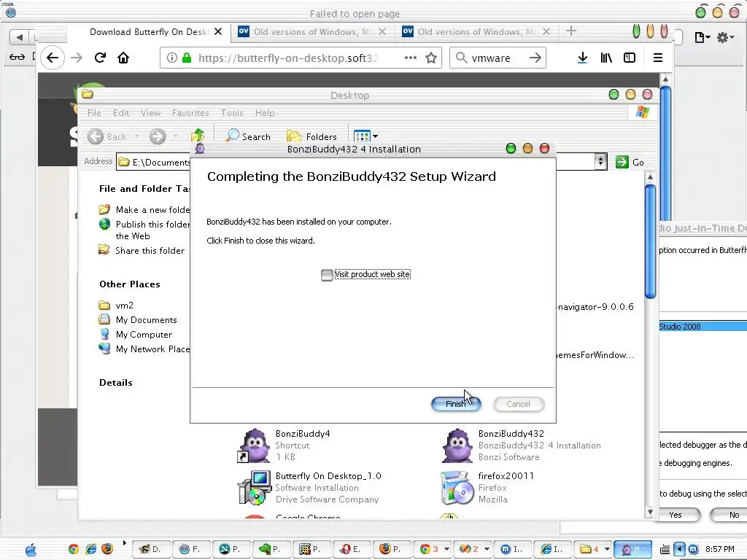Click the Explorer Up folder icon
The width and height of the screenshot is (747, 560).
coord(198,136)
